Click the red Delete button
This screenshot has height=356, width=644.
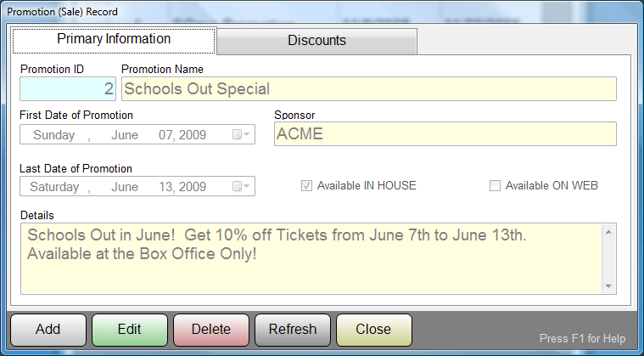210,330
